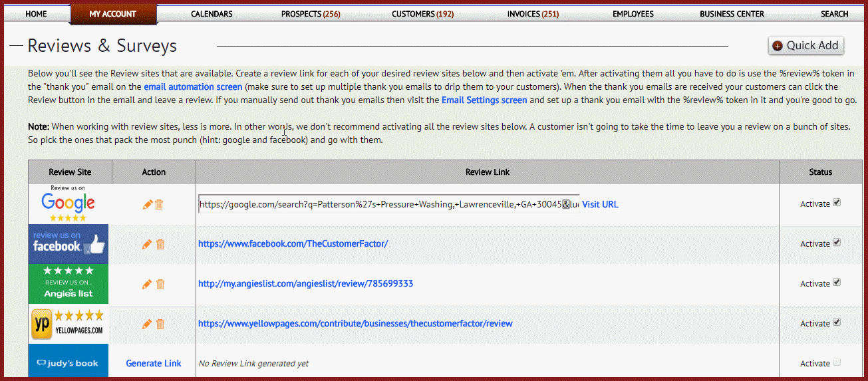Click Generate Link for Judy's Book

pos(154,363)
